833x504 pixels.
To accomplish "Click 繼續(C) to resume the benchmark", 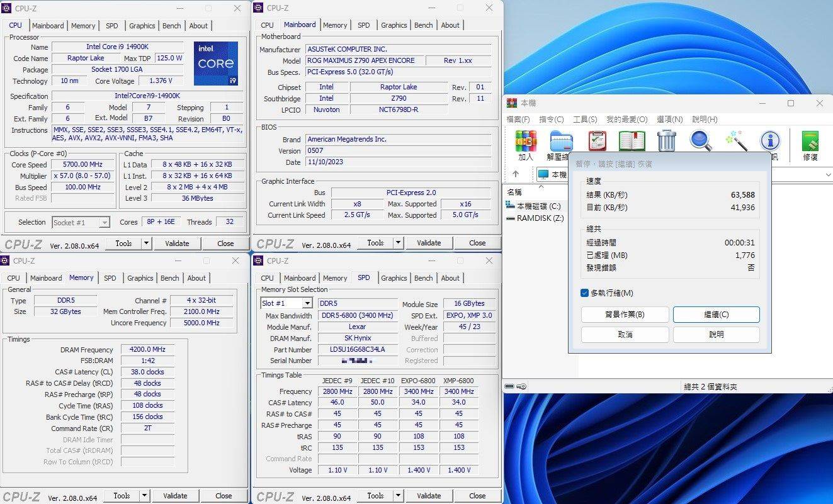I will 716,315.
